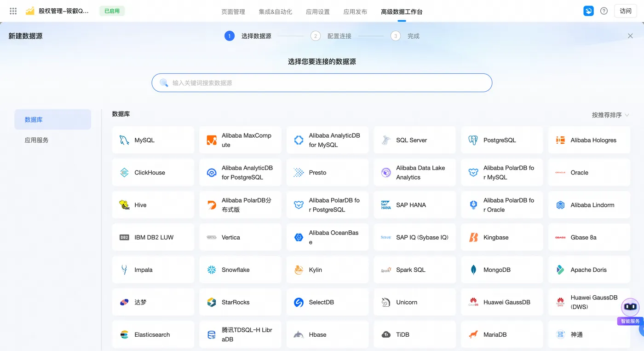The image size is (644, 351).
Task: Click the search magnifier icon
Action: point(164,83)
